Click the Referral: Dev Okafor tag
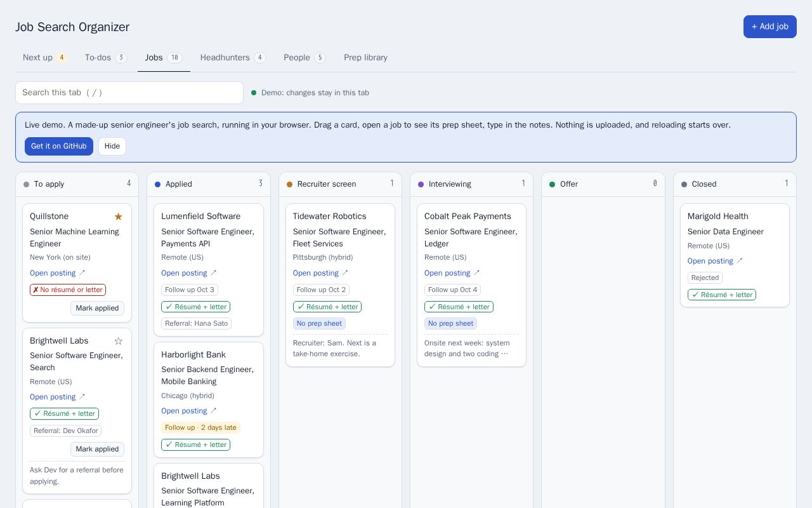The width and height of the screenshot is (812, 508). pyautogui.click(x=65, y=431)
